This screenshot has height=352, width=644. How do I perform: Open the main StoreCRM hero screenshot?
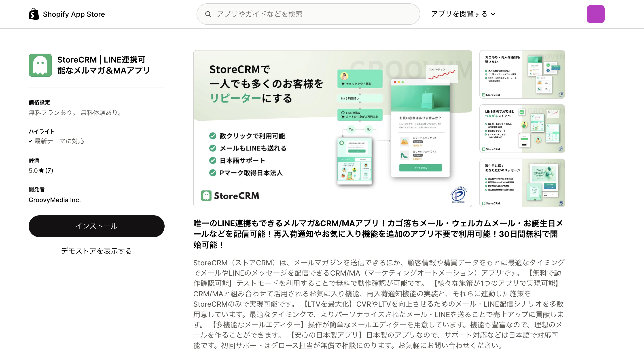[x=333, y=129]
